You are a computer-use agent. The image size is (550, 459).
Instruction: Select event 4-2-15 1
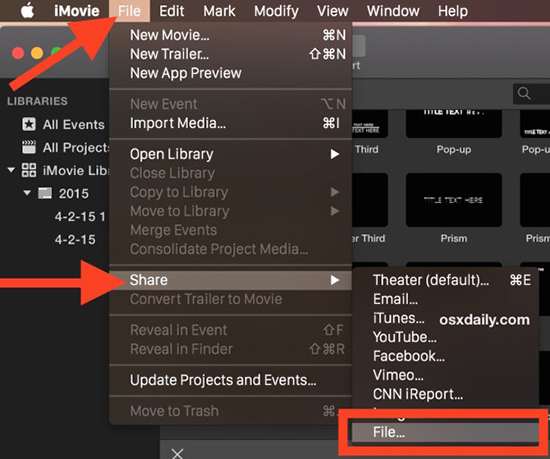[x=80, y=217]
